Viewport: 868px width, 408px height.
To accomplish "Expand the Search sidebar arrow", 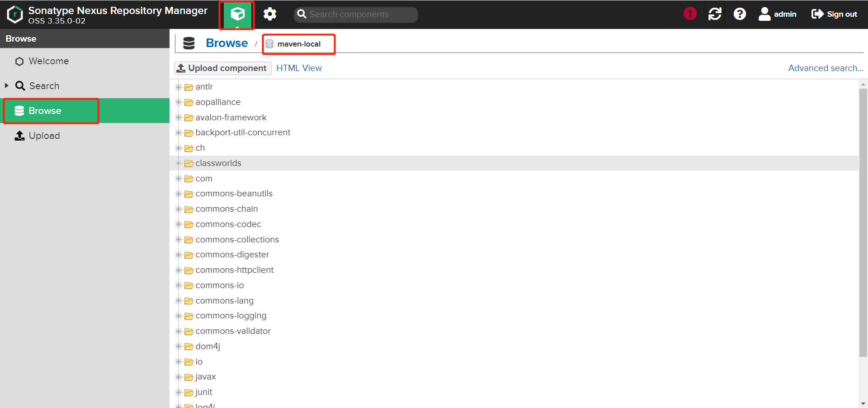I will pyautogui.click(x=6, y=85).
